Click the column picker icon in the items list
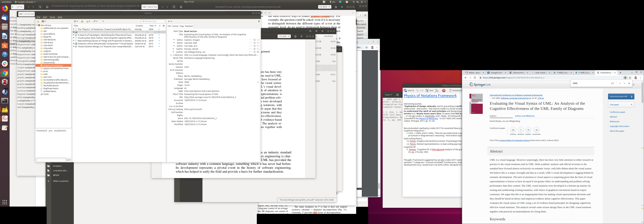This screenshot has width=644, height=224. [164, 26]
